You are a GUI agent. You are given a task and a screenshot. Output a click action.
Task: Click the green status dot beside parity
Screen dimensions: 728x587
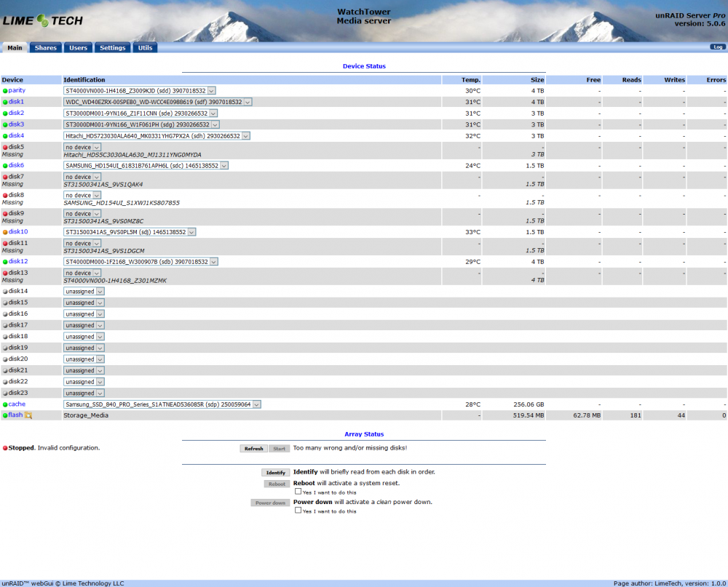[5, 91]
